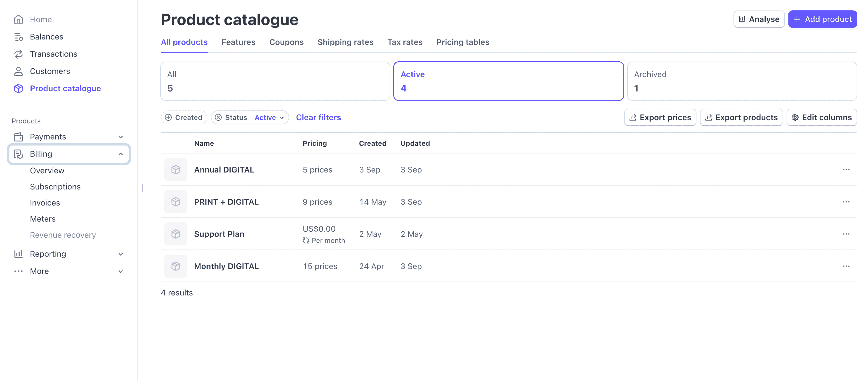Collapse the Billing section chevron
The width and height of the screenshot is (868, 381).
point(121,154)
